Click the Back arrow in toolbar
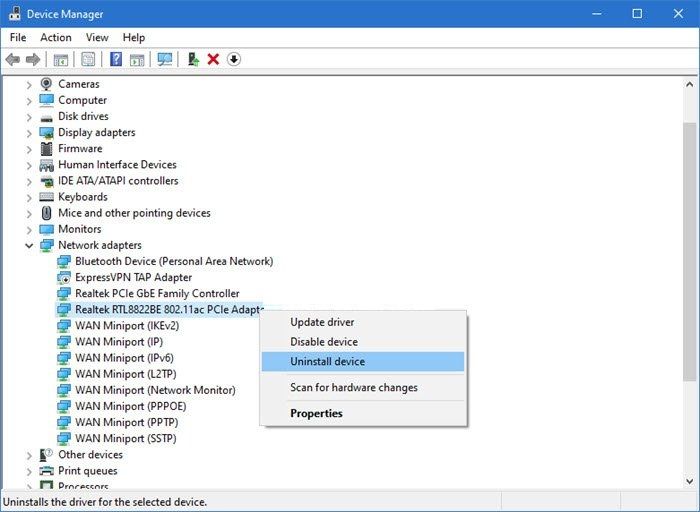The width and height of the screenshot is (700, 512). point(13,59)
